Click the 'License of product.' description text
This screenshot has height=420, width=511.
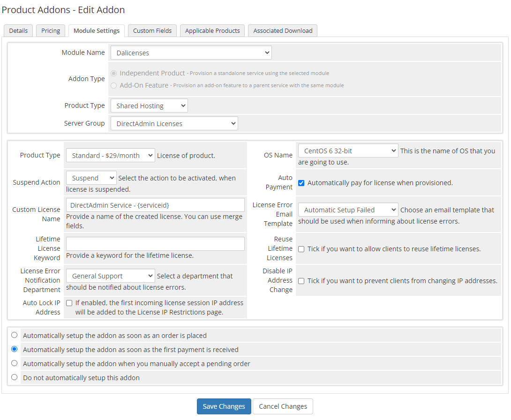186,156
